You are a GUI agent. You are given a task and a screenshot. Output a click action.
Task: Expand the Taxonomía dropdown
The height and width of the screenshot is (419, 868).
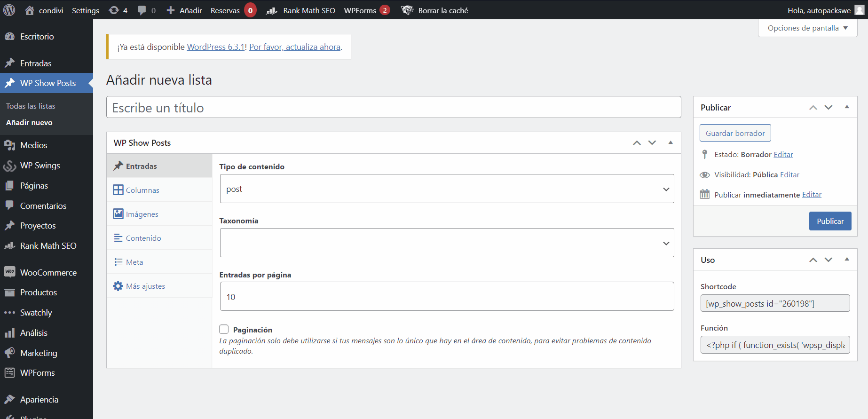(x=447, y=243)
